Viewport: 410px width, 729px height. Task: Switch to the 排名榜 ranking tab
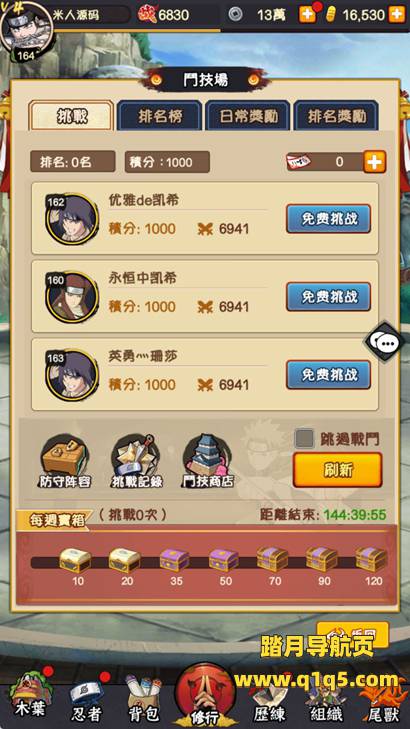(159, 116)
